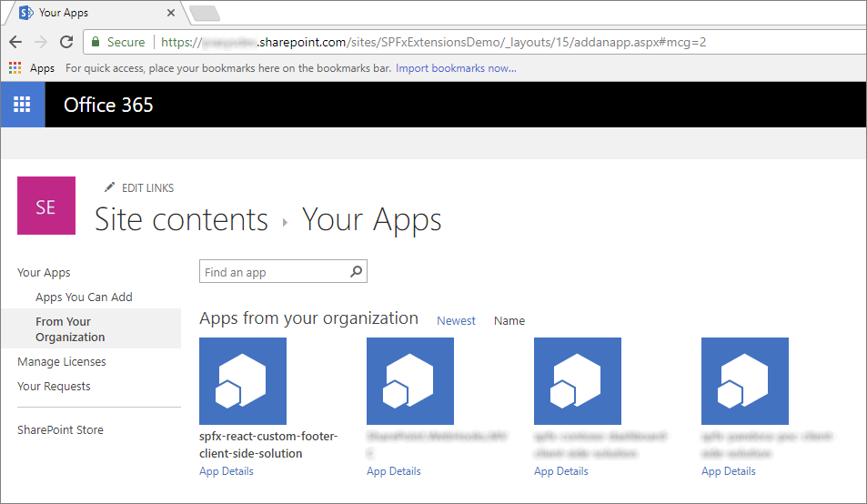Screen dimensions: 867x504
Task: Click the SharePoint favicon on the tab
Action: [x=26, y=13]
